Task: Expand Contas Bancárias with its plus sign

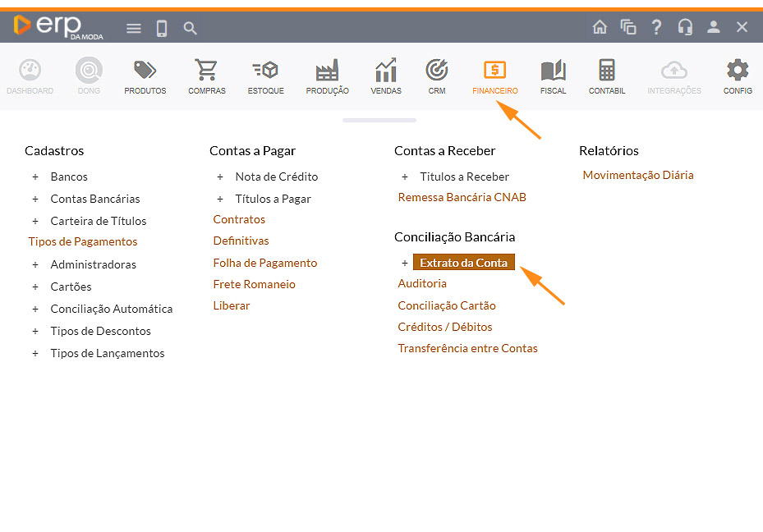Action: click(x=35, y=199)
